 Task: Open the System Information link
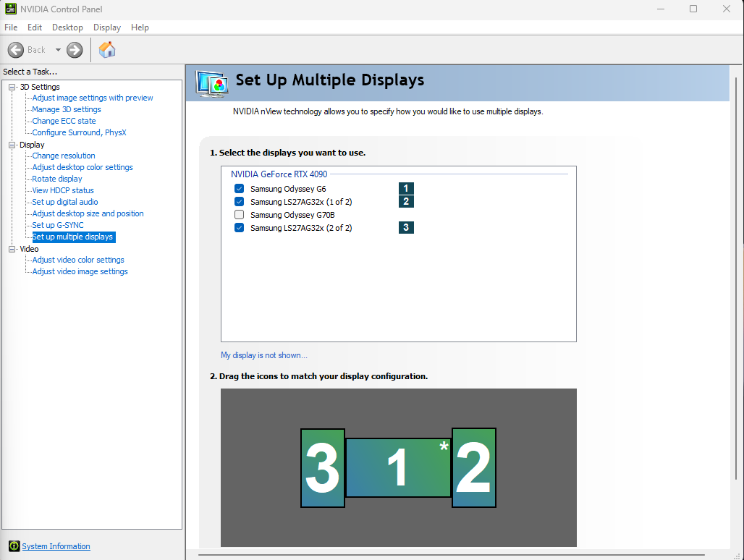[x=56, y=546]
